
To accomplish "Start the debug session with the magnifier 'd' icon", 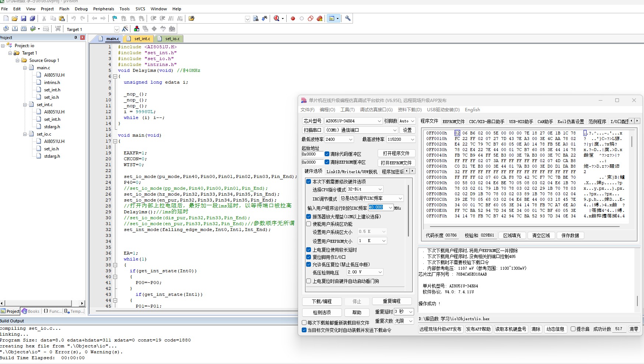I will [277, 18].
